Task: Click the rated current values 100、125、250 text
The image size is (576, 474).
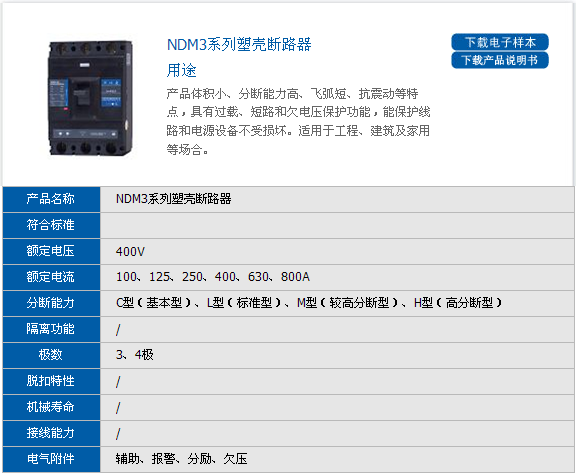Action: click(x=160, y=277)
